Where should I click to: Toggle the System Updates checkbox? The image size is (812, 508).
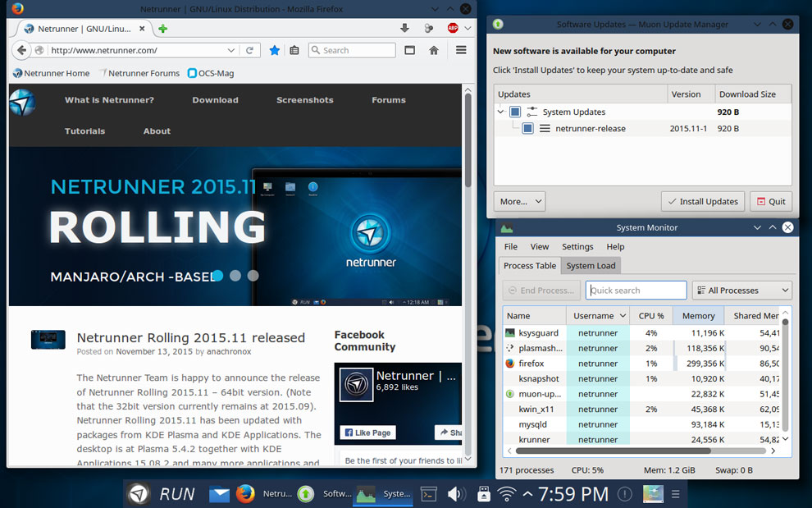(515, 112)
